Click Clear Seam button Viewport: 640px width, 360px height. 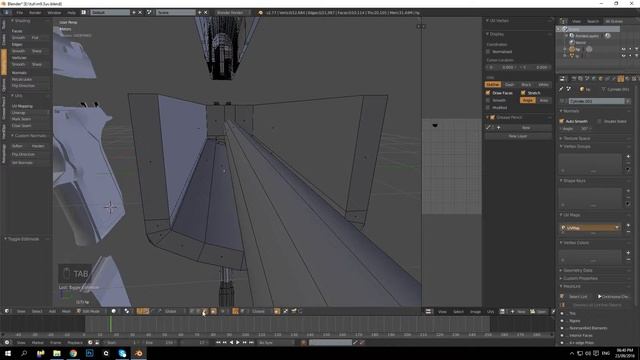(x=31, y=125)
